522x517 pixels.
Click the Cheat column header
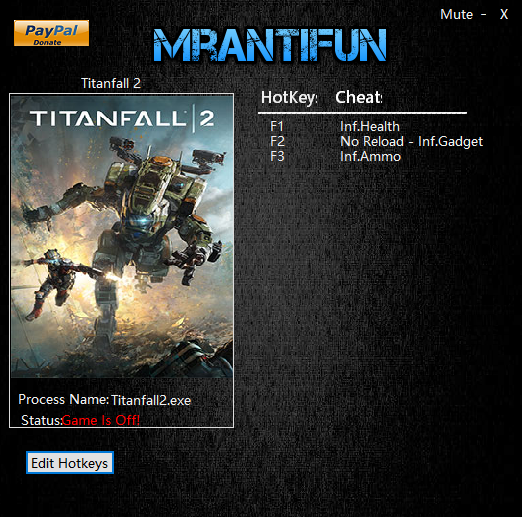tap(359, 97)
